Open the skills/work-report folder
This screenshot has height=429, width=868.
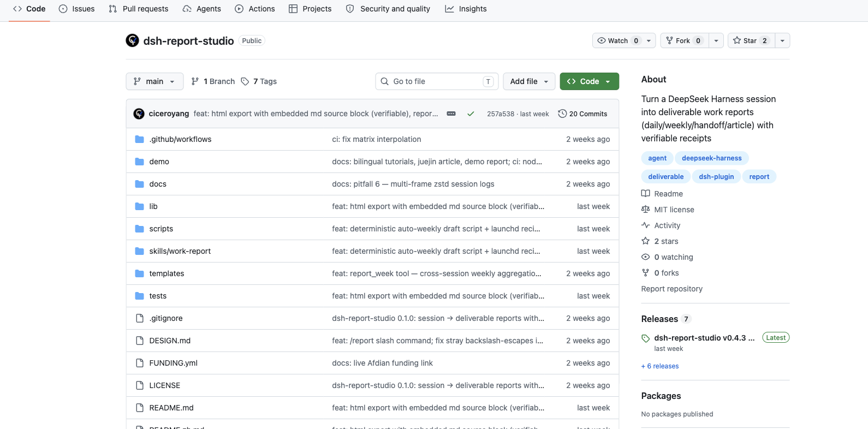pos(180,251)
